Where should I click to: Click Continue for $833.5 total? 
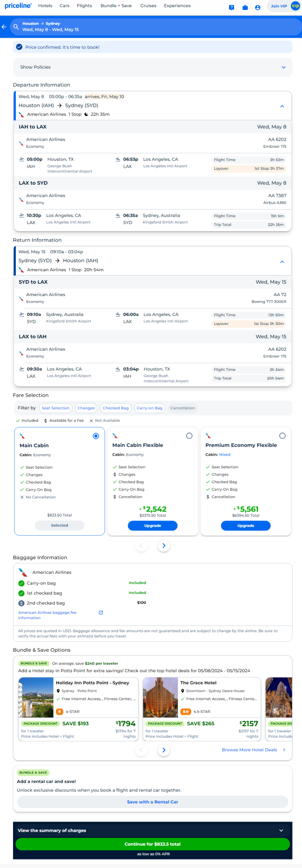click(152, 844)
